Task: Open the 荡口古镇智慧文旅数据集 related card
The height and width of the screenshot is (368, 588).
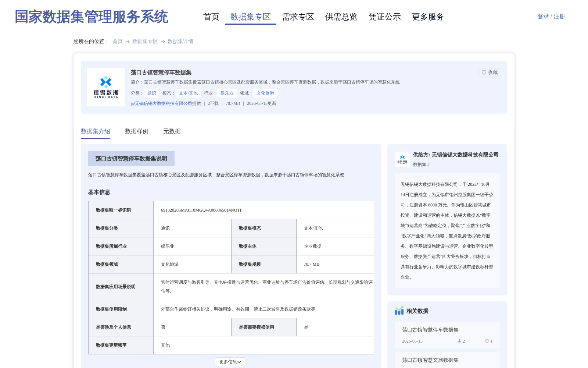Action: tap(447, 360)
